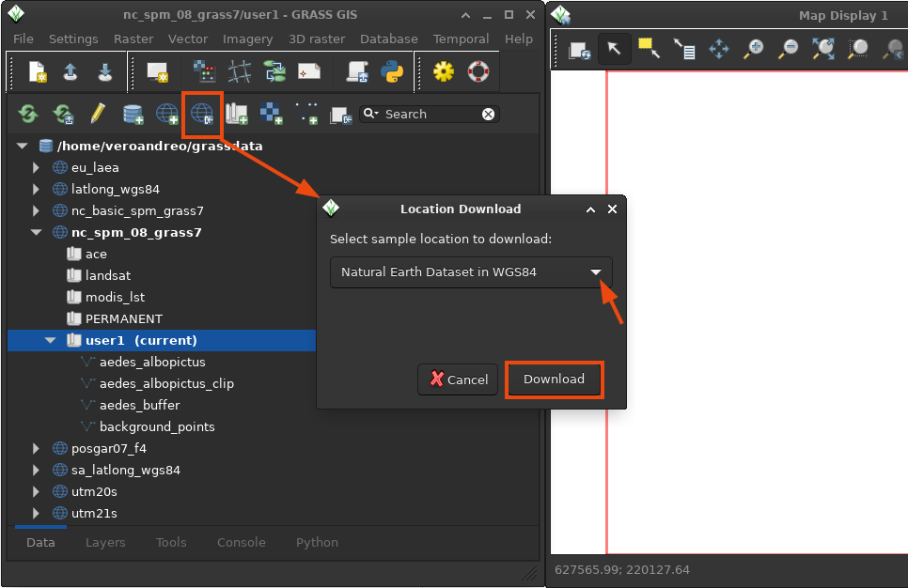Expand the eu_laea location
Image resolution: width=908 pixels, height=588 pixels.
click(36, 167)
